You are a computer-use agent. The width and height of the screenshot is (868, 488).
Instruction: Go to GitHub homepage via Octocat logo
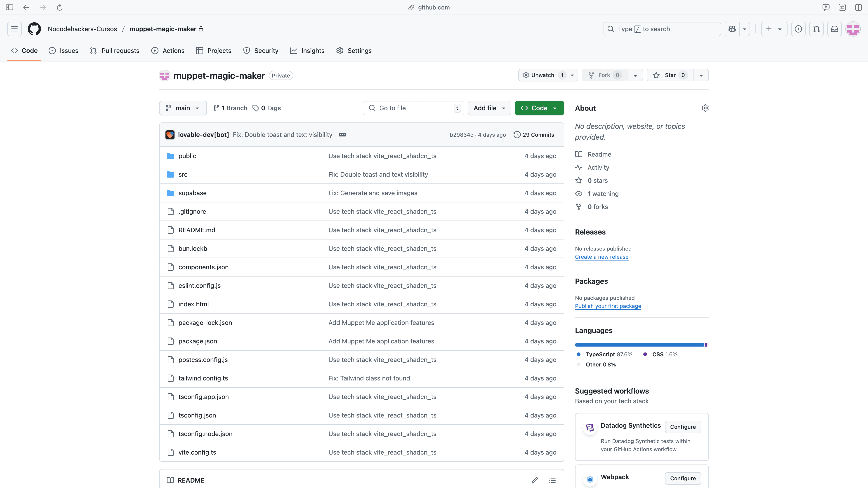34,29
